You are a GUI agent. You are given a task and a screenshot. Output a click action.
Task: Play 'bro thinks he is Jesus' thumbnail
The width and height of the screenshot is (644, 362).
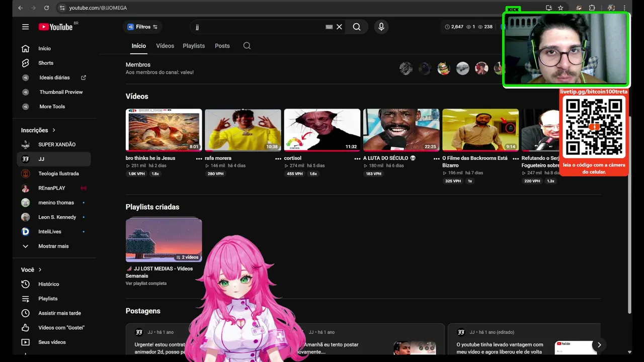tap(164, 130)
